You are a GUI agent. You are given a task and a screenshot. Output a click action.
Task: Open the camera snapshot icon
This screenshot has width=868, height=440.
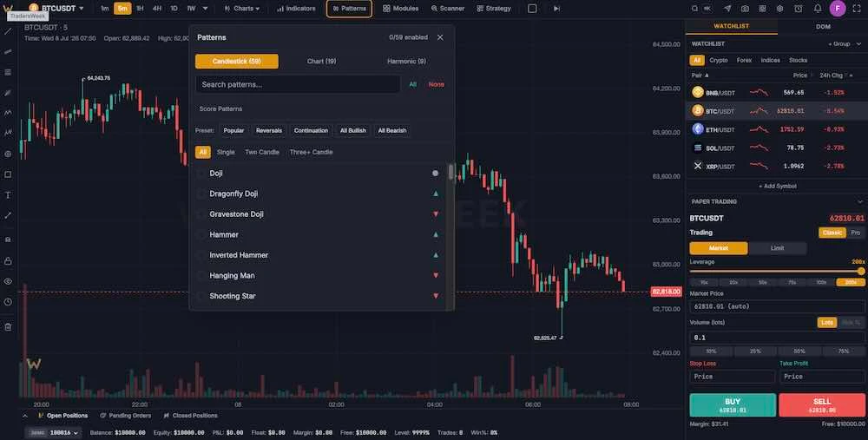pos(745,9)
